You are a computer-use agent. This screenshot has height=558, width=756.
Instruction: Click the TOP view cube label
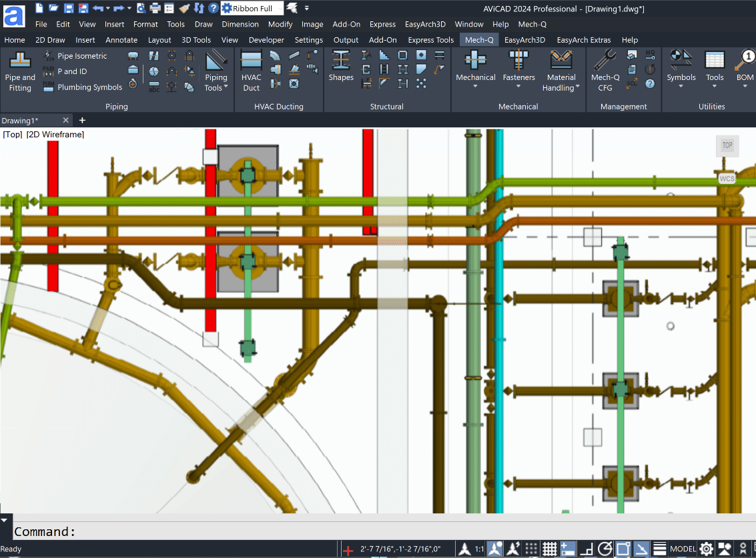[727, 145]
